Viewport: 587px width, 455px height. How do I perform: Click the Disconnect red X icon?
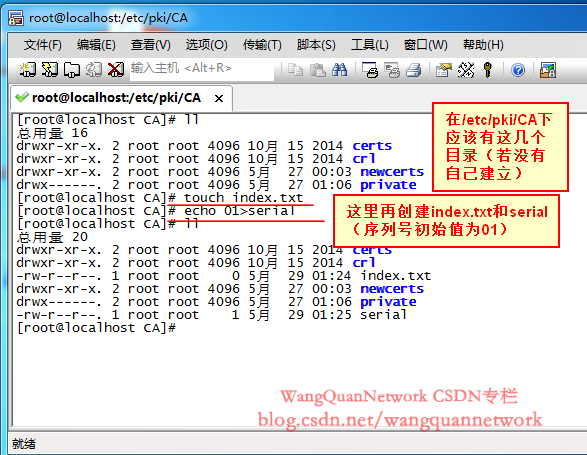pos(115,70)
